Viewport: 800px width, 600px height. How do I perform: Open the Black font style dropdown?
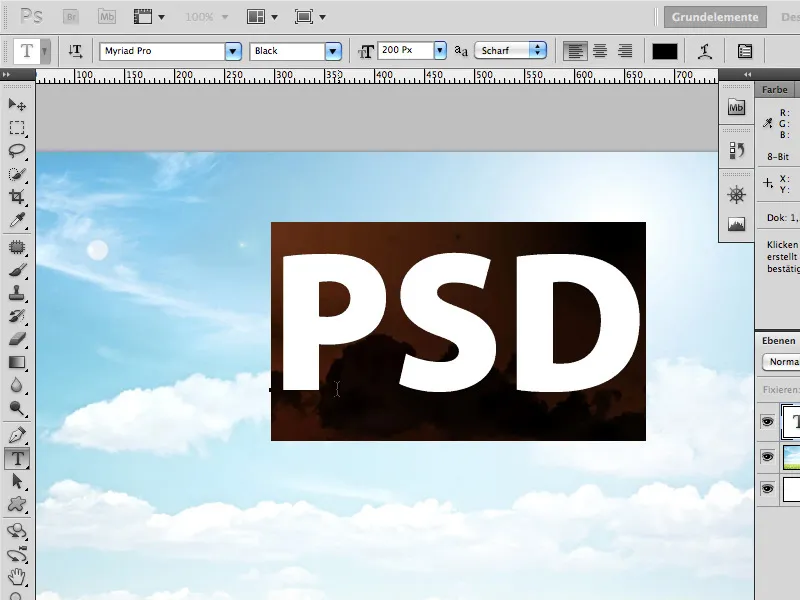[x=333, y=51]
